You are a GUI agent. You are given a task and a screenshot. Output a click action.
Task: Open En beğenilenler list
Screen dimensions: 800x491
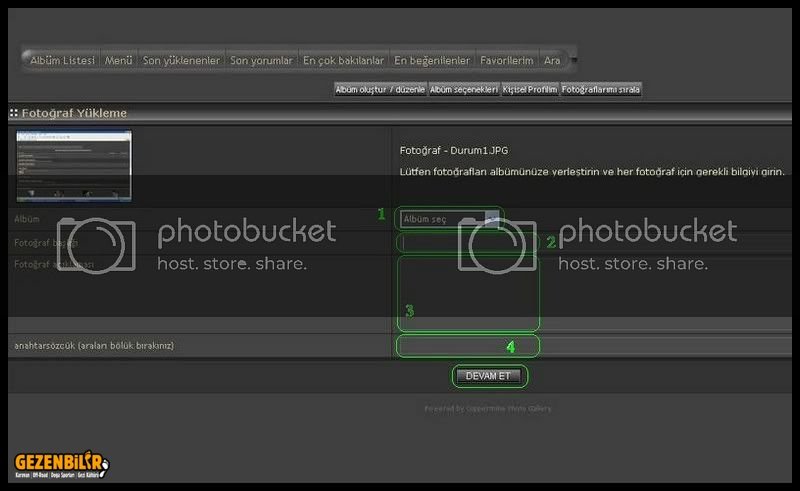(431, 60)
